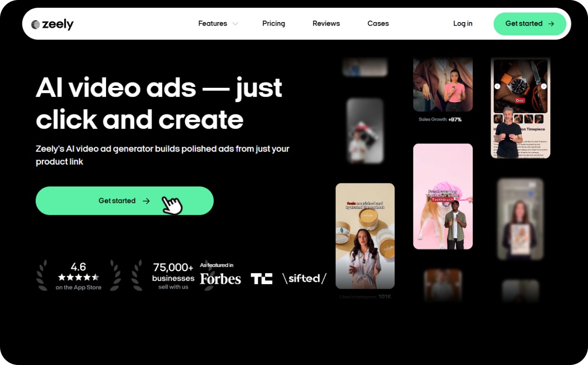Select the first watch thumbnail in the carousel strip
Viewport: 588px width, 365px height.
click(498, 119)
